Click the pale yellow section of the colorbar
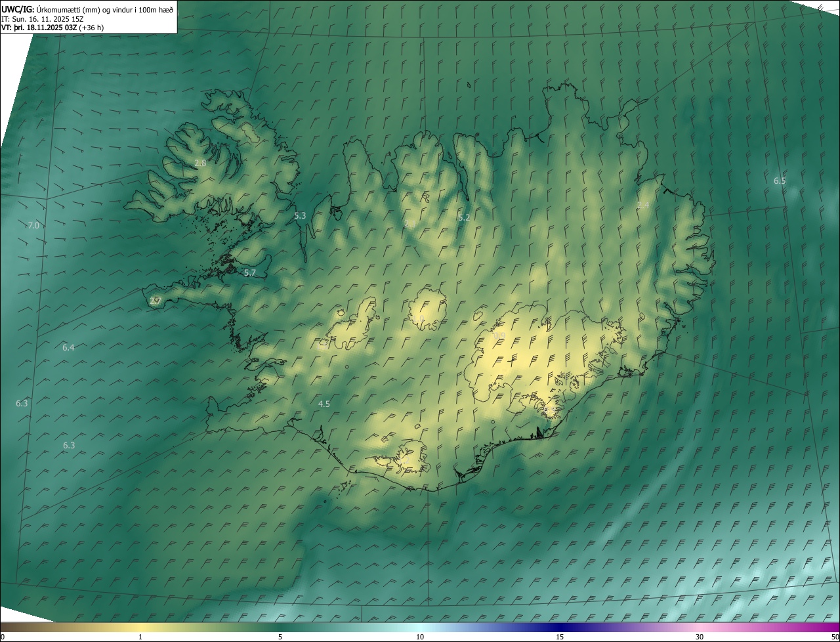The height and width of the screenshot is (642, 840). 140,627
